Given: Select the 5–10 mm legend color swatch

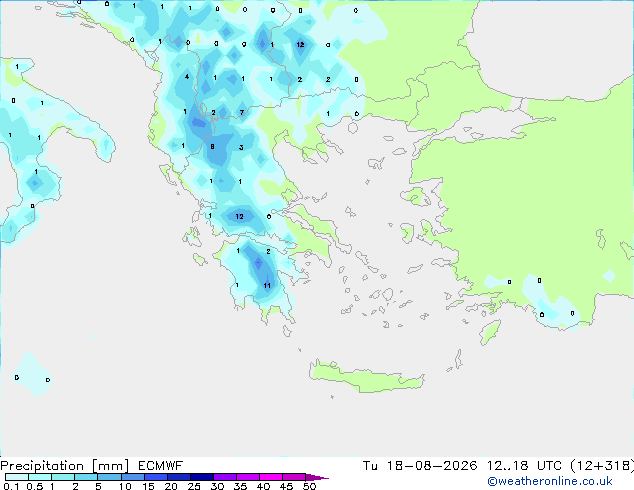Looking at the screenshot, I should tap(109, 477).
